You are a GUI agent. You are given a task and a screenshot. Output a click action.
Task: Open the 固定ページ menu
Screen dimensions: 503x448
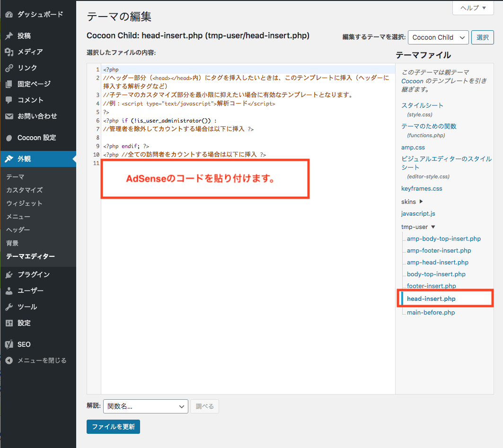[x=34, y=84]
